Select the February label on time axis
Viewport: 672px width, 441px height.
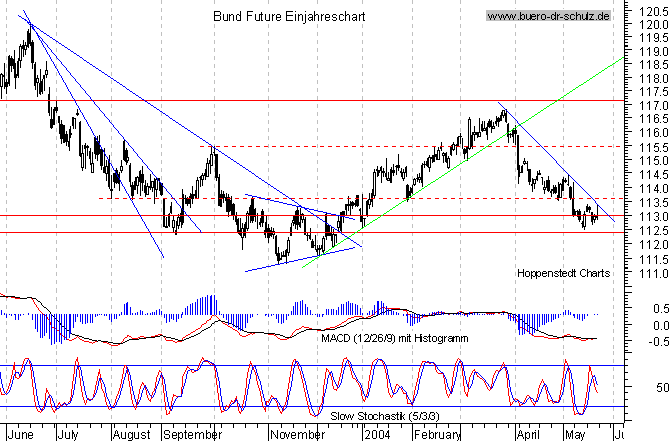point(438,435)
